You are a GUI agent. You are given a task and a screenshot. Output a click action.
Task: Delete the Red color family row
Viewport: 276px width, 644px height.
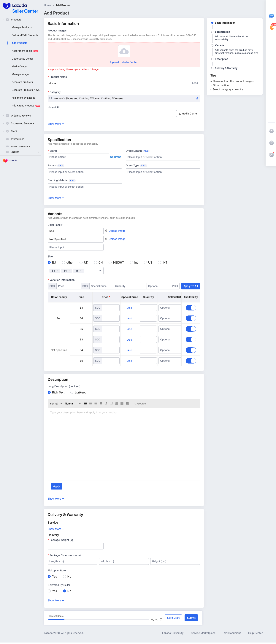click(x=106, y=231)
